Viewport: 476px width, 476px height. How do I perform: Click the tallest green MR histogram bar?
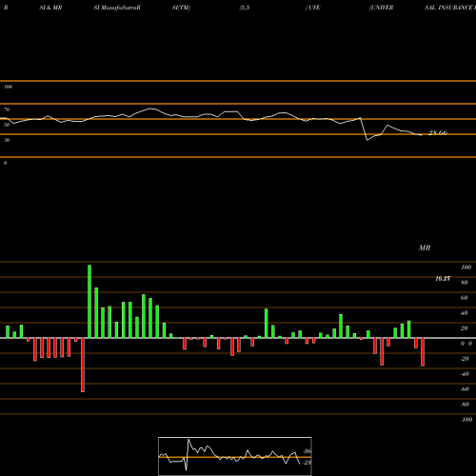pyautogui.click(x=89, y=302)
